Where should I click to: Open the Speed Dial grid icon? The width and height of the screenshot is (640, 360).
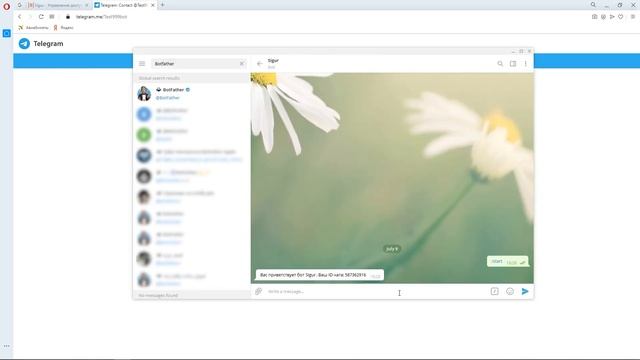coord(52,17)
